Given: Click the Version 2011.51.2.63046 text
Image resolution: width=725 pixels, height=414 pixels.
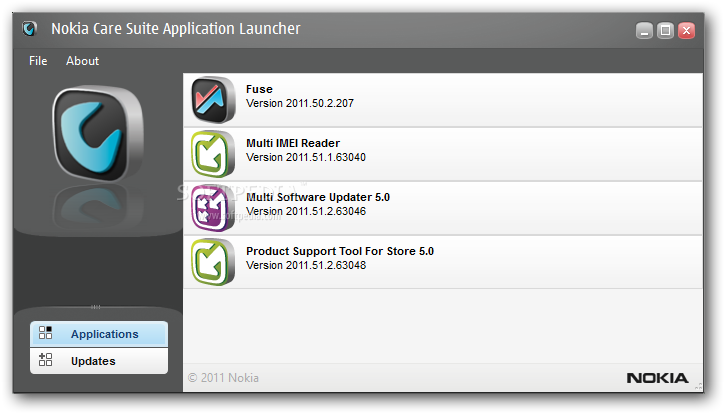Looking at the screenshot, I should click(306, 211).
